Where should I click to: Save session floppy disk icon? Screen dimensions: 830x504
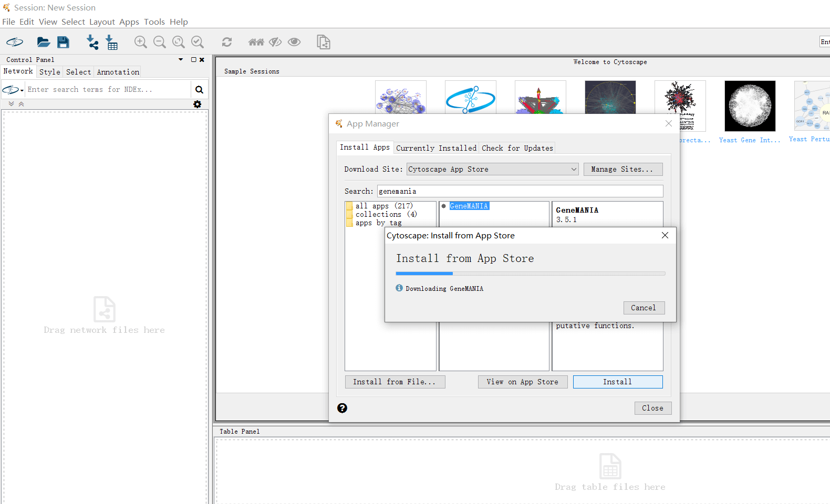coord(63,42)
